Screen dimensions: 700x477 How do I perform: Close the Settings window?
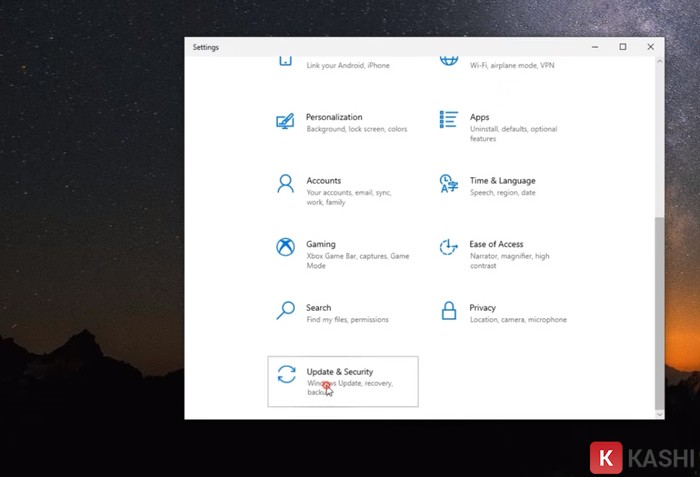[x=650, y=47]
